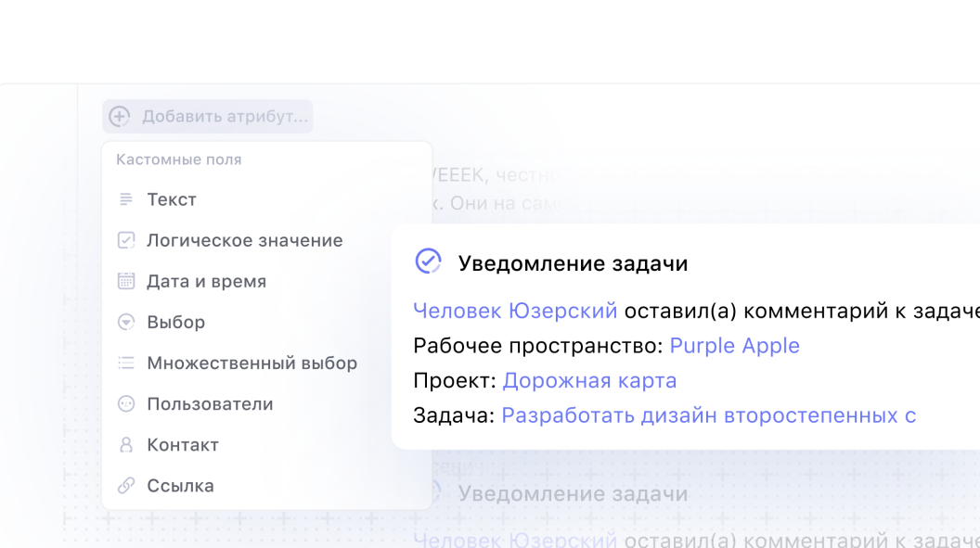Click the smiley icon beside Пользователи
Image resolution: width=980 pixels, height=548 pixels.
(x=125, y=403)
